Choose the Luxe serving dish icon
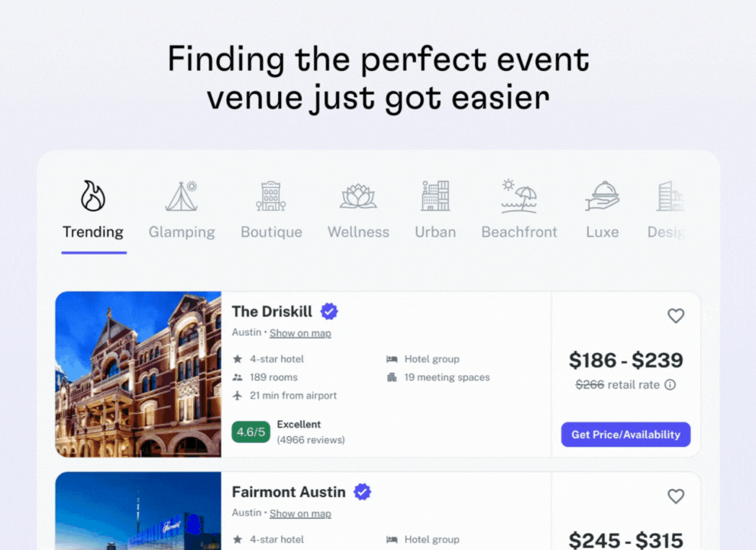756x550 pixels. click(x=603, y=196)
